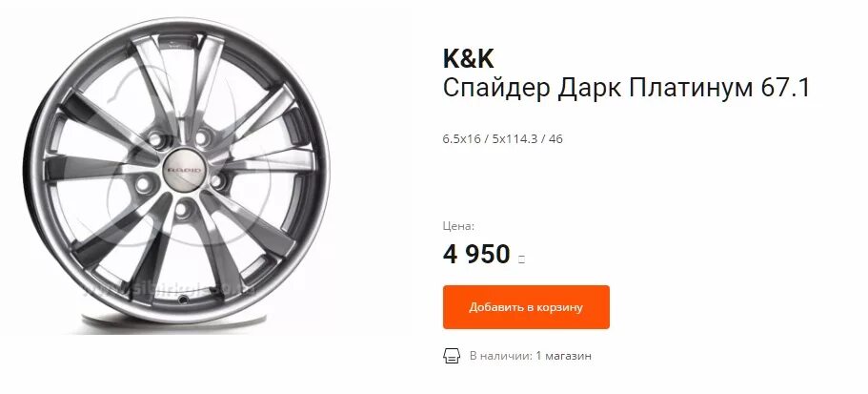The width and height of the screenshot is (868, 394).
Task: Click the currency symbol beside the price
Action: click(x=521, y=259)
